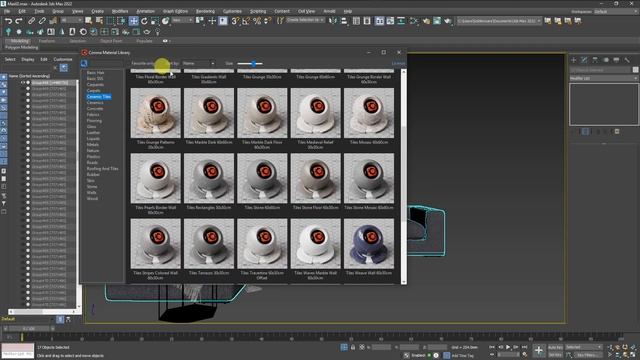Activate the Select and Scale tool
Viewport: 640px width, 360px height.
pos(155,21)
